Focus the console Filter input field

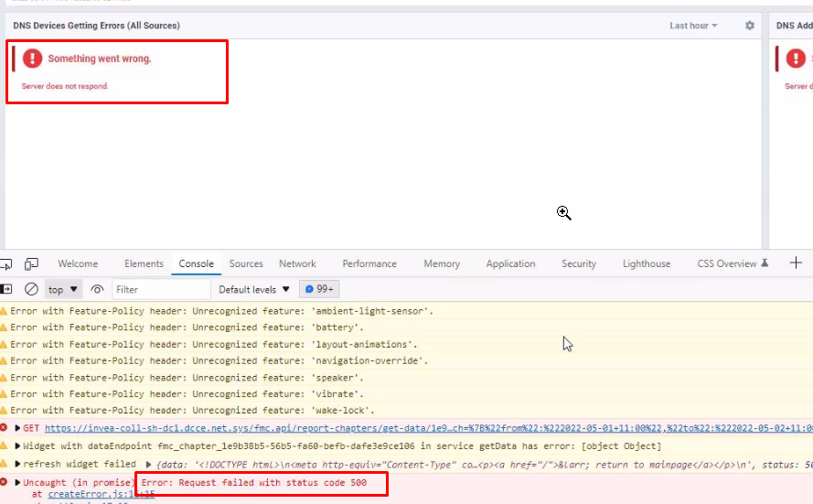(x=161, y=289)
